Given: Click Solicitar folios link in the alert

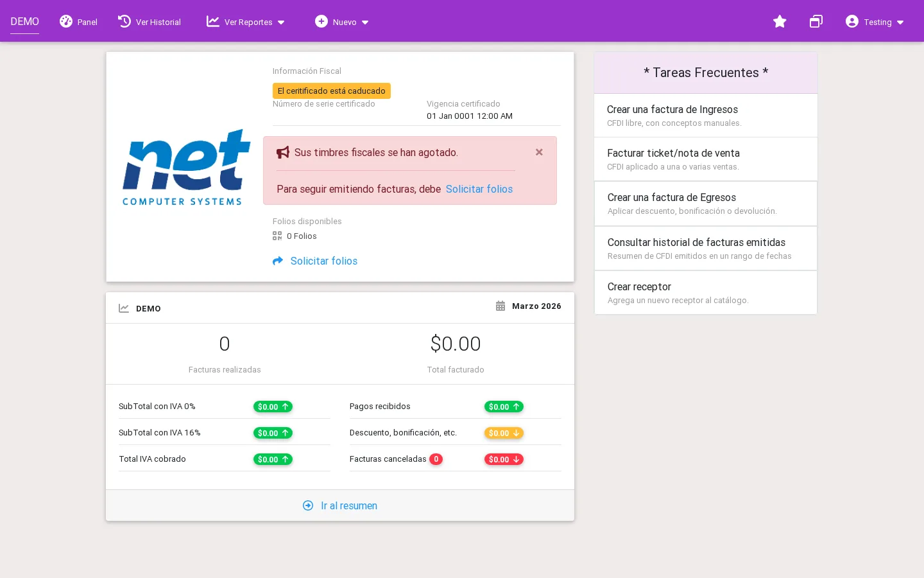Looking at the screenshot, I should coord(479,189).
